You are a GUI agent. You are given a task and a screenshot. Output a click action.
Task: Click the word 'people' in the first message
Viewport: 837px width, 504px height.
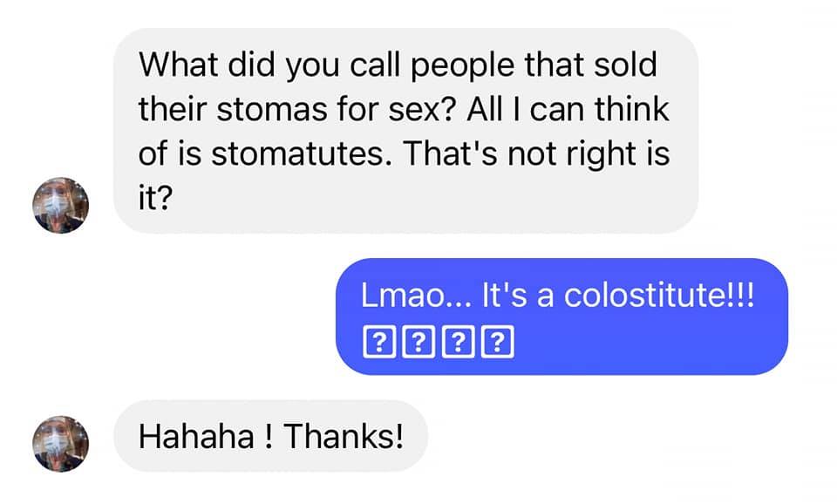point(463,66)
